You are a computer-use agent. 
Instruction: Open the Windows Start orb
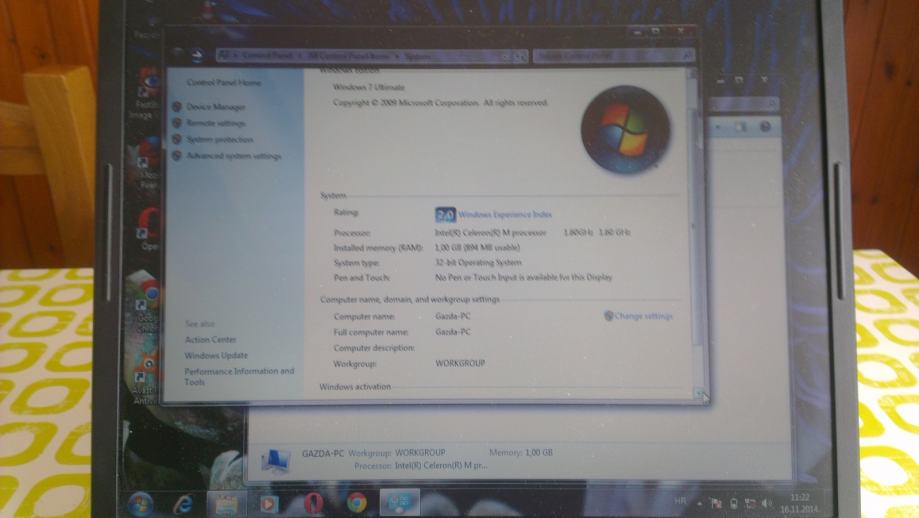(x=140, y=504)
